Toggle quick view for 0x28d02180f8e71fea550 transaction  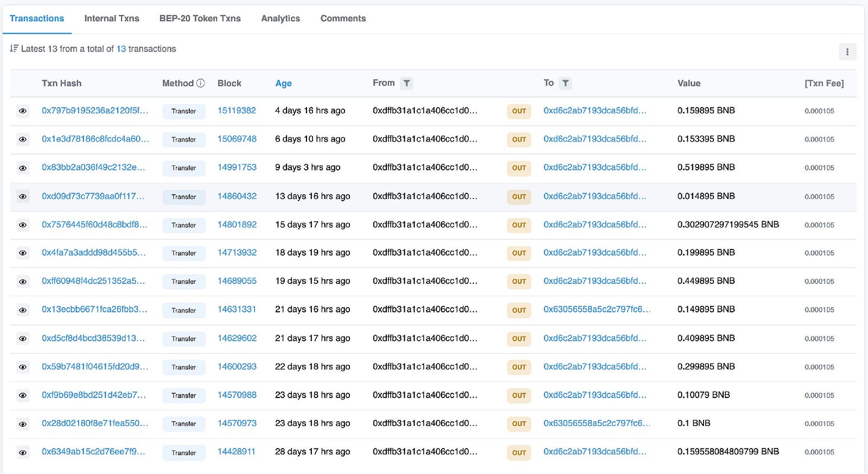tap(23, 424)
